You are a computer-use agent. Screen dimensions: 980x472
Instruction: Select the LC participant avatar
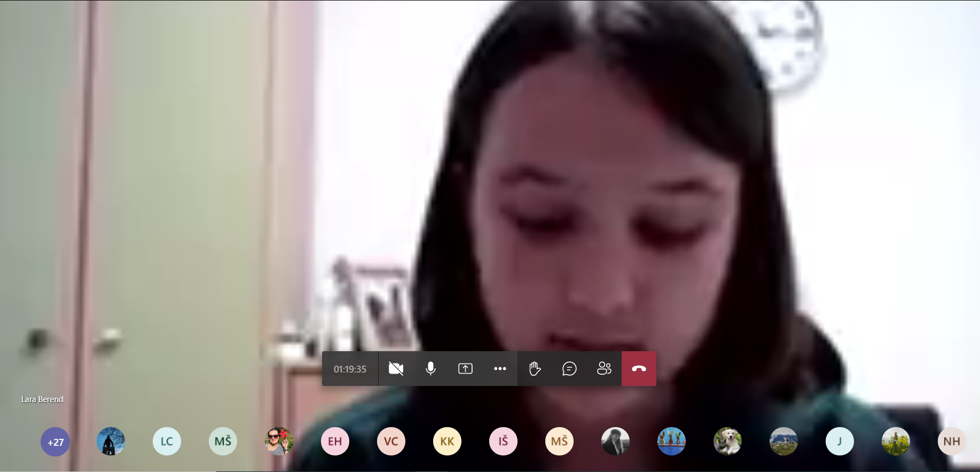click(167, 442)
